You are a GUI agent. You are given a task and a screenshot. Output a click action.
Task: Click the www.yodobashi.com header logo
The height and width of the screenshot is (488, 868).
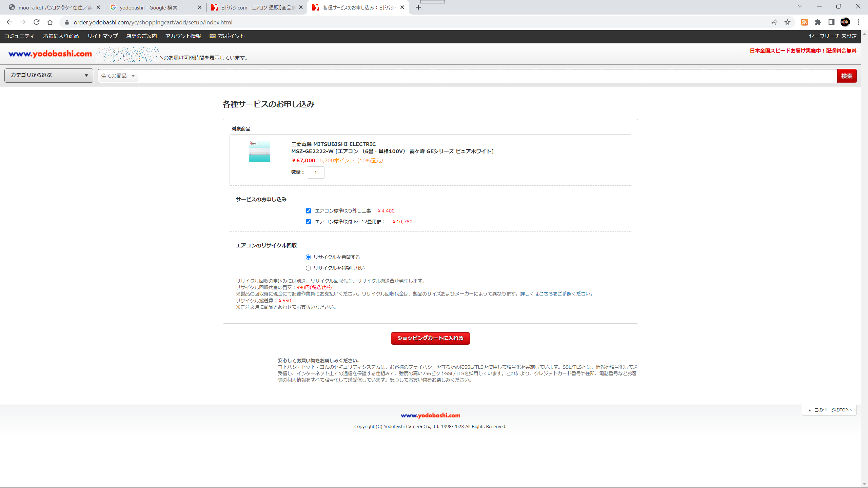pyautogui.click(x=50, y=54)
